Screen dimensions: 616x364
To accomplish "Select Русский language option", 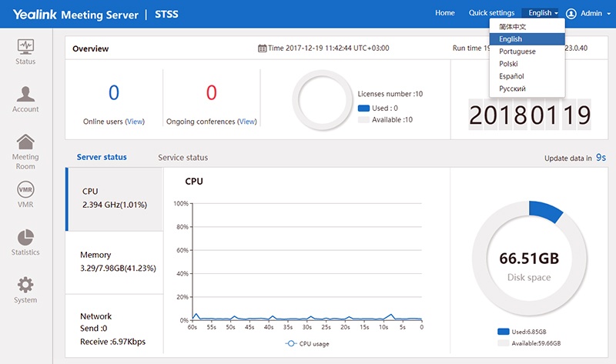I will click(527, 88).
